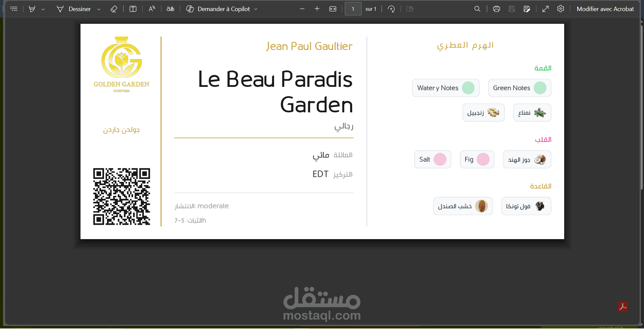Click Demander à Copilot

(x=218, y=9)
